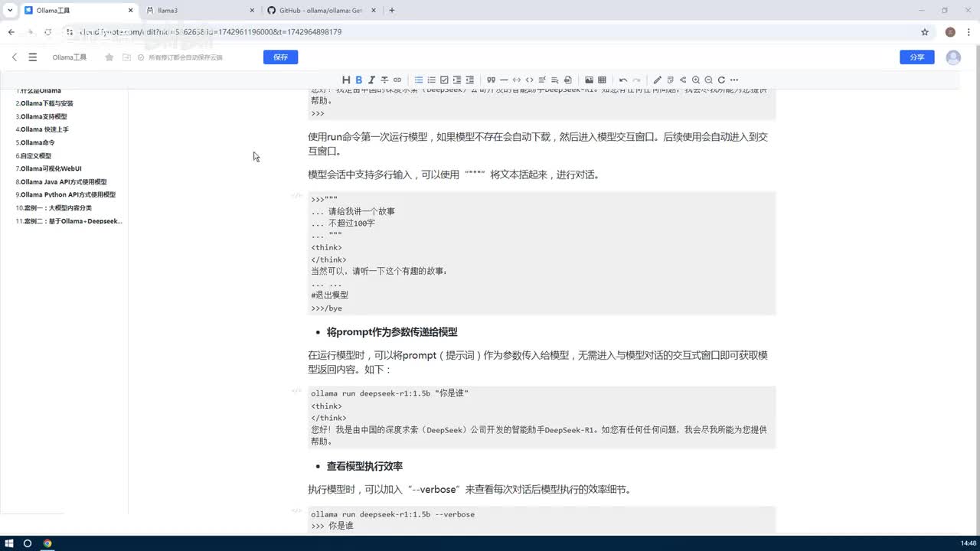Reload the page with browser refresh icon
The height and width of the screenshot is (551, 980).
(x=47, y=32)
